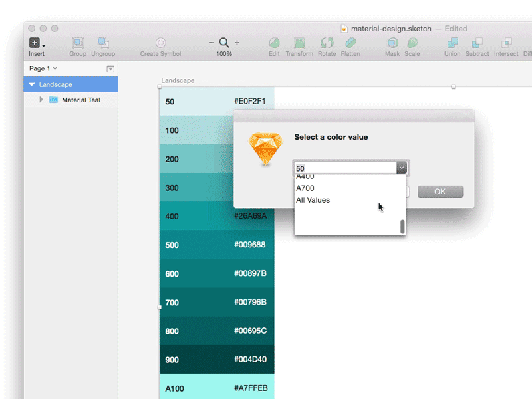Click the Group tool icon

pyautogui.click(x=77, y=41)
